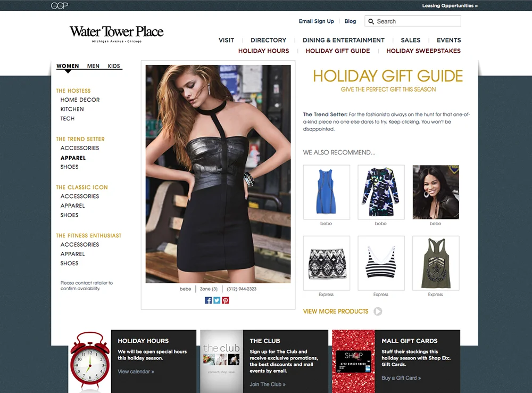The height and width of the screenshot is (393, 532).
Task: Select ACCESSORIES under The Trend Setter
Action: click(80, 148)
